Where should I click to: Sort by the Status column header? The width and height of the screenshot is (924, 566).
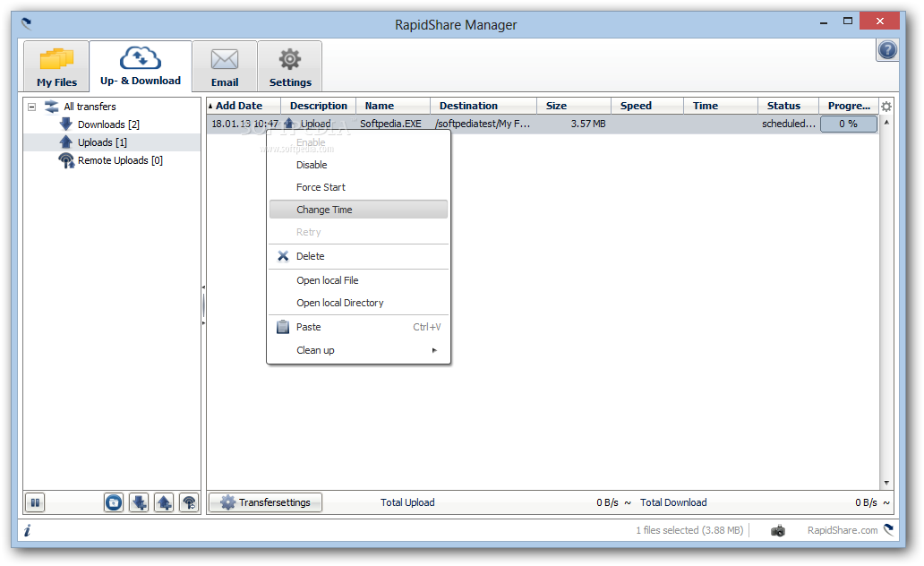click(788, 106)
